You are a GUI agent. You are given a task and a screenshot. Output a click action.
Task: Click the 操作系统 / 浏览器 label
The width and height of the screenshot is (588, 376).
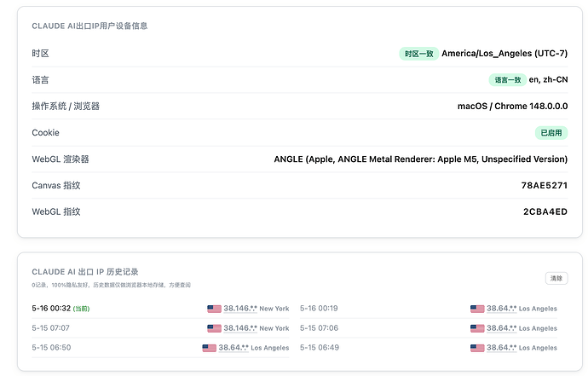tap(66, 107)
